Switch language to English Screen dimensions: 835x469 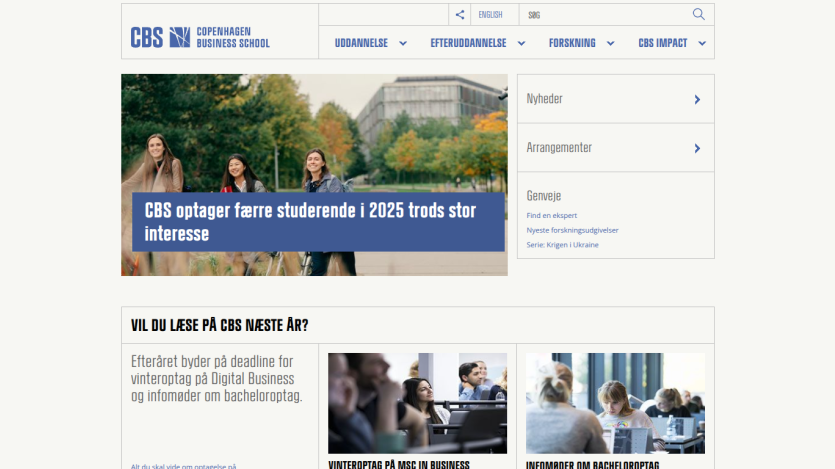[490, 15]
